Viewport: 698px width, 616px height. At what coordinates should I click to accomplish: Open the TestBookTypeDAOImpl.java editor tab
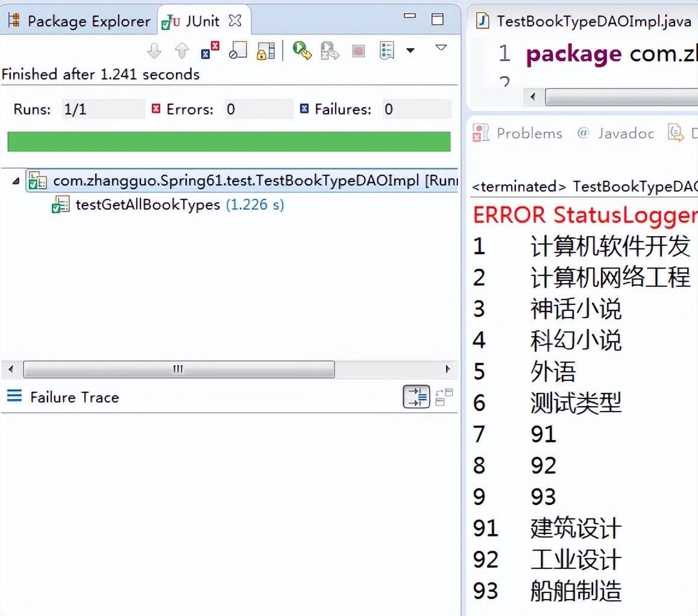tap(584, 21)
